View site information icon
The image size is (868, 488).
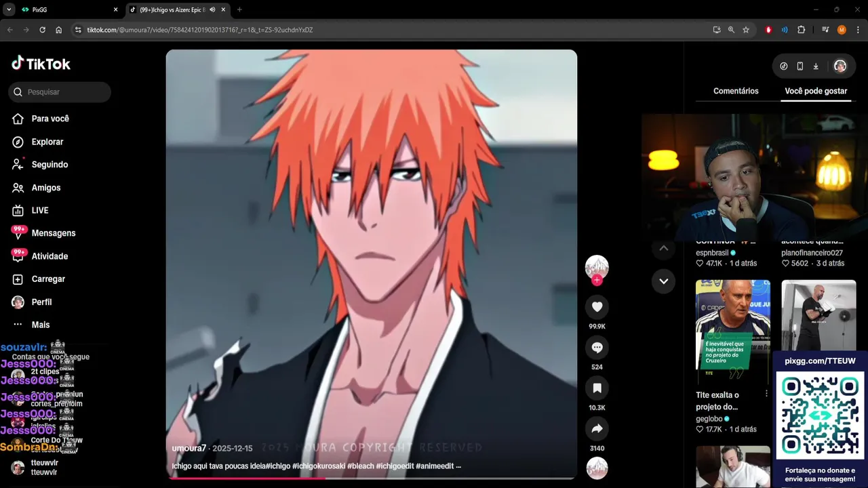(x=78, y=30)
